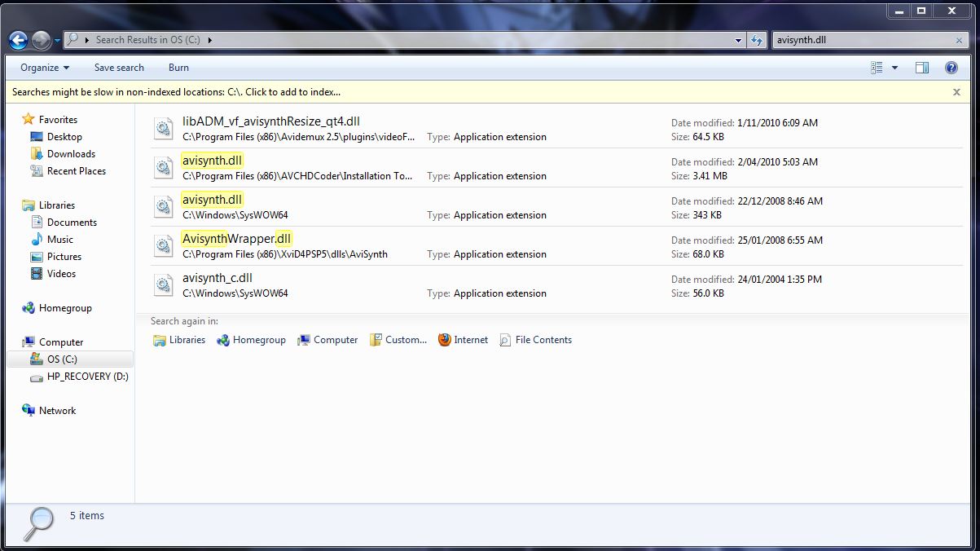Search again in Computer
The image size is (980, 551).
coord(327,340)
